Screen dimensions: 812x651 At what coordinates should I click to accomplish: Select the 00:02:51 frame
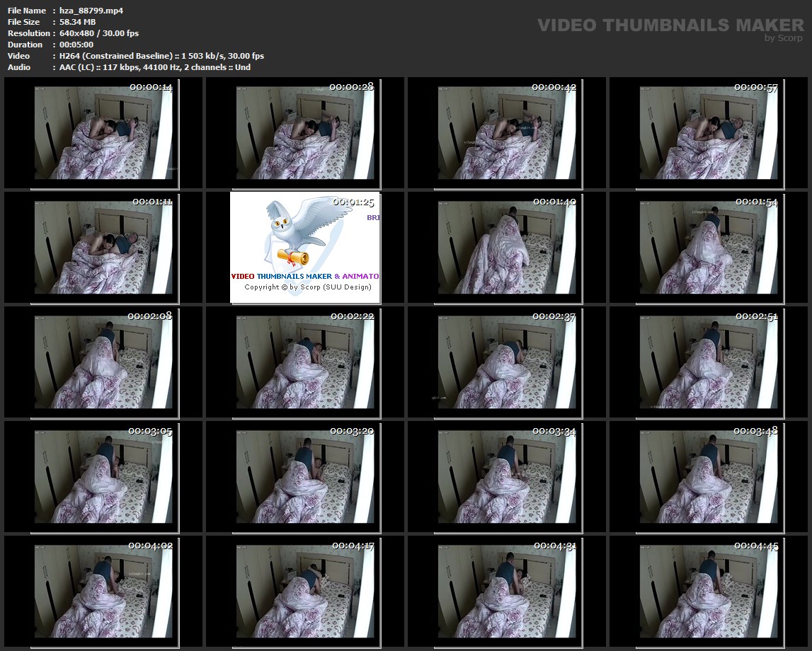709,362
